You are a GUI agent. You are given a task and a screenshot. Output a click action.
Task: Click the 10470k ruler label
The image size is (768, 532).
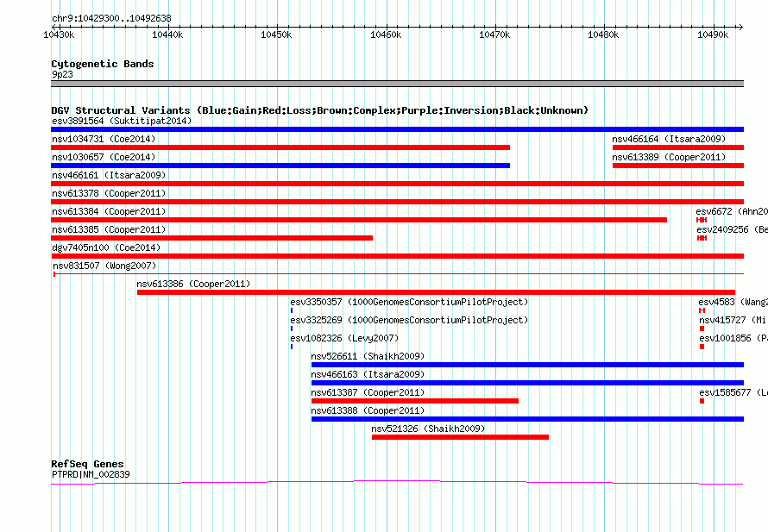pyautogui.click(x=494, y=34)
